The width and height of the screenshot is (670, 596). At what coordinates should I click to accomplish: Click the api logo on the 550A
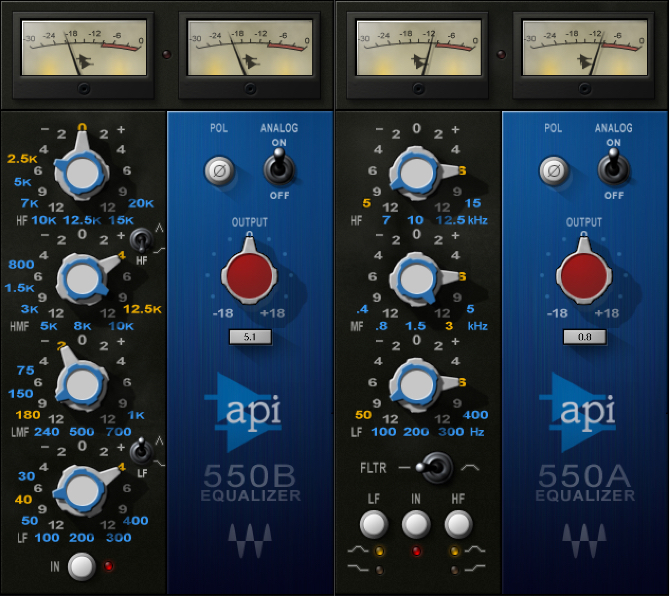578,412
